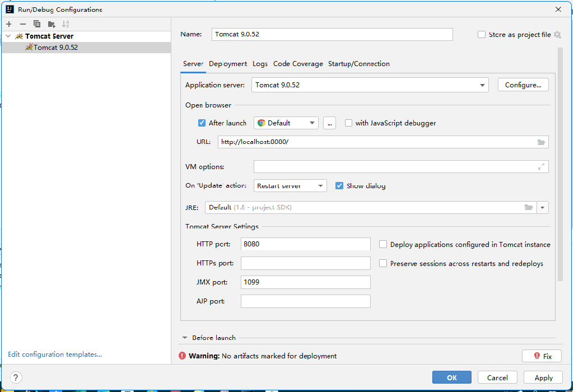Click the Name input field
The height and width of the screenshot is (392, 588).
click(x=332, y=34)
